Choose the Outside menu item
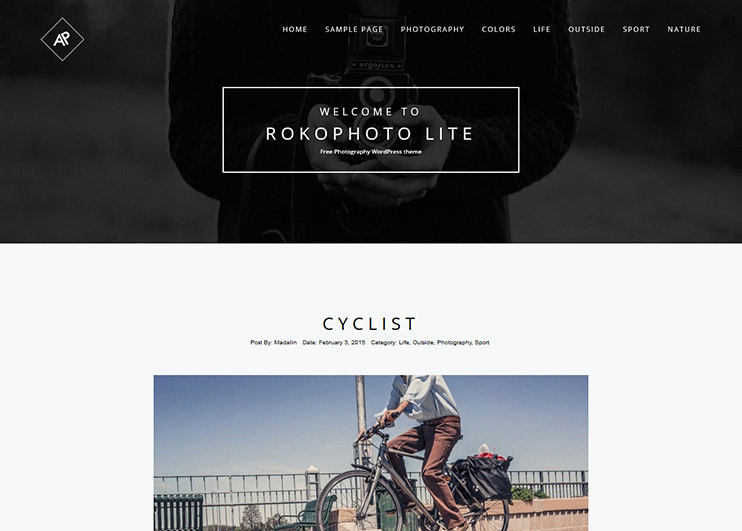742x531 pixels. pos(586,29)
